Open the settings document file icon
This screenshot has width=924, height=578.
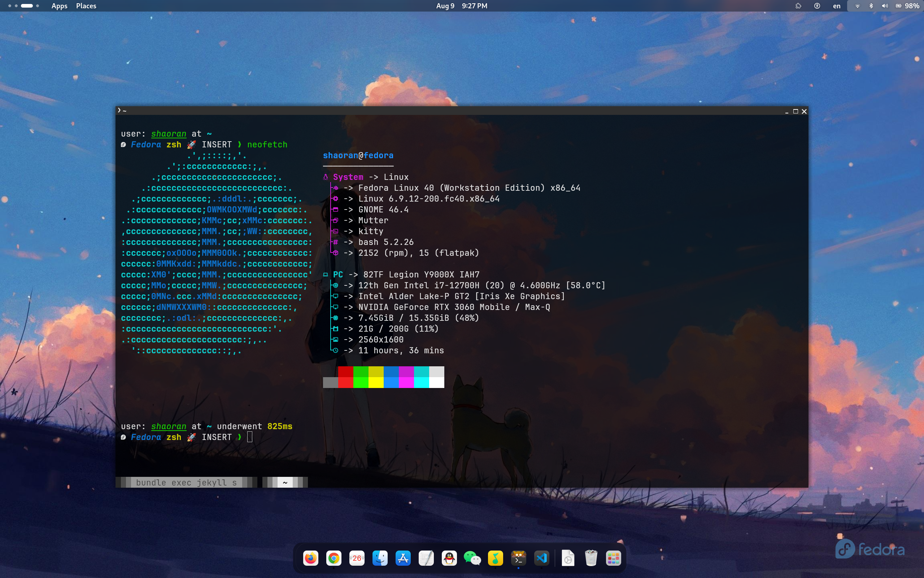[568, 558]
